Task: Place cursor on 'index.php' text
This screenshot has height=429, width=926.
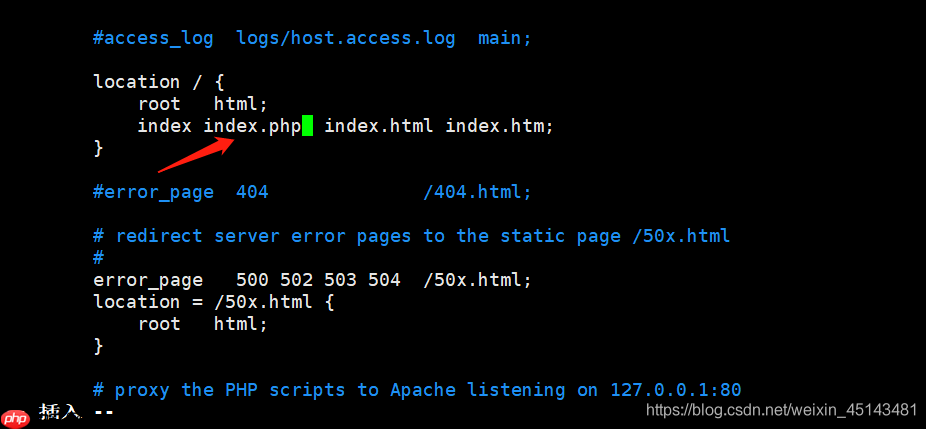Action: tap(252, 126)
